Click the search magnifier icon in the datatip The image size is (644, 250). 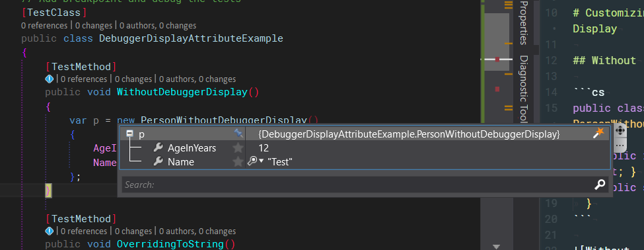[x=600, y=185]
